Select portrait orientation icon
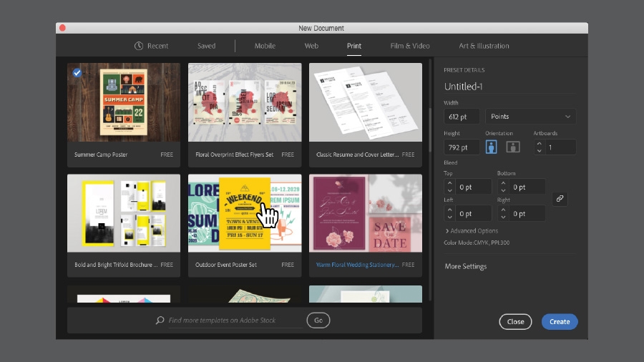The width and height of the screenshot is (644, 362). (x=491, y=147)
